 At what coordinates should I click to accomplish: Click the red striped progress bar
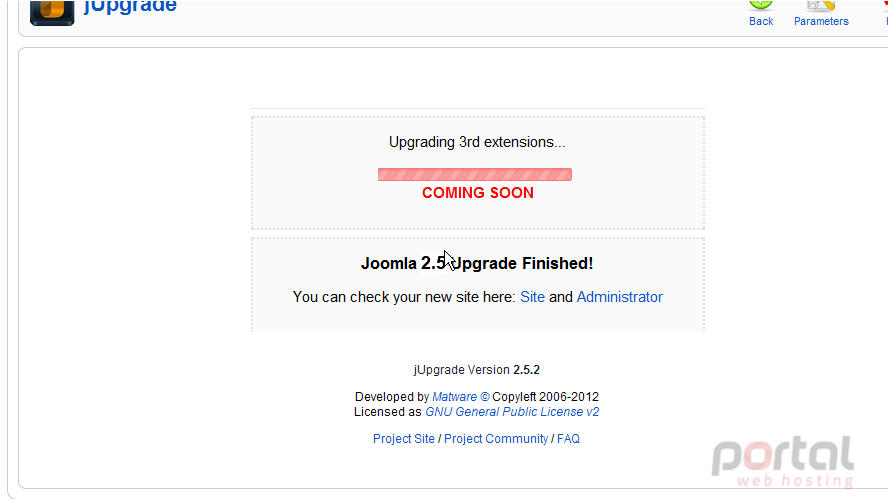pyautogui.click(x=475, y=175)
